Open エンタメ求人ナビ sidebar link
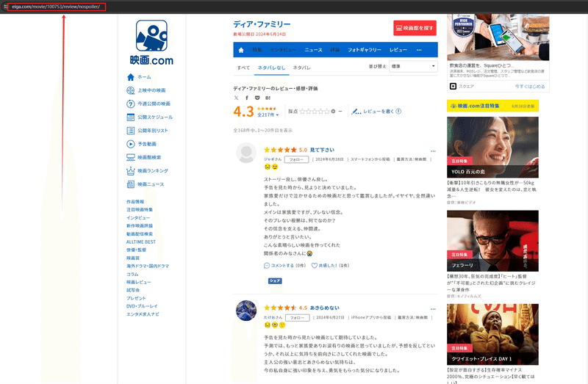The height and width of the screenshot is (384, 588). 143,314
